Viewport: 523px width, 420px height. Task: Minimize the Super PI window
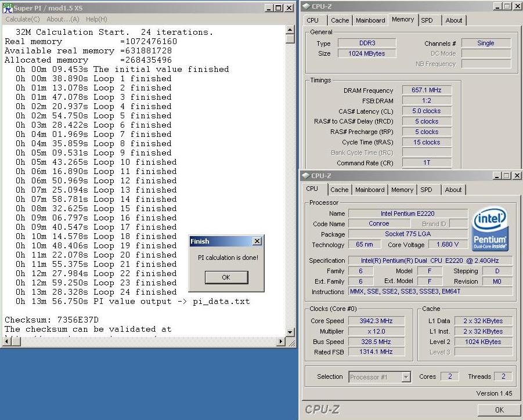point(269,8)
